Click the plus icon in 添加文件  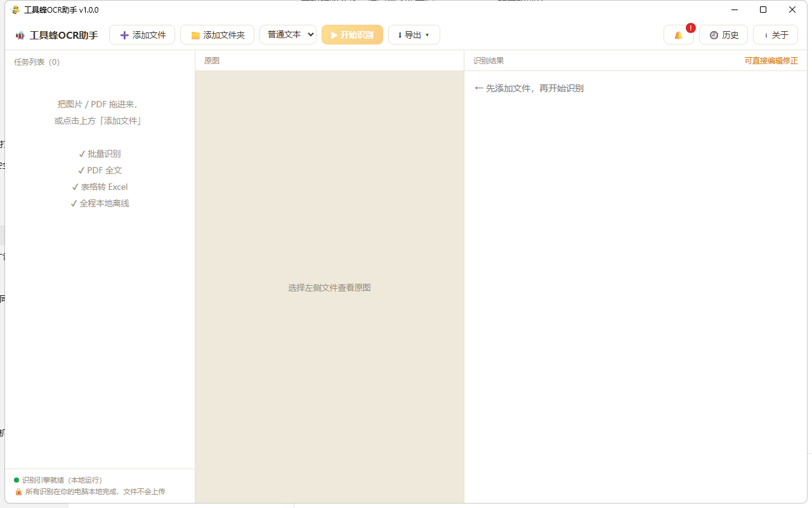pos(124,35)
